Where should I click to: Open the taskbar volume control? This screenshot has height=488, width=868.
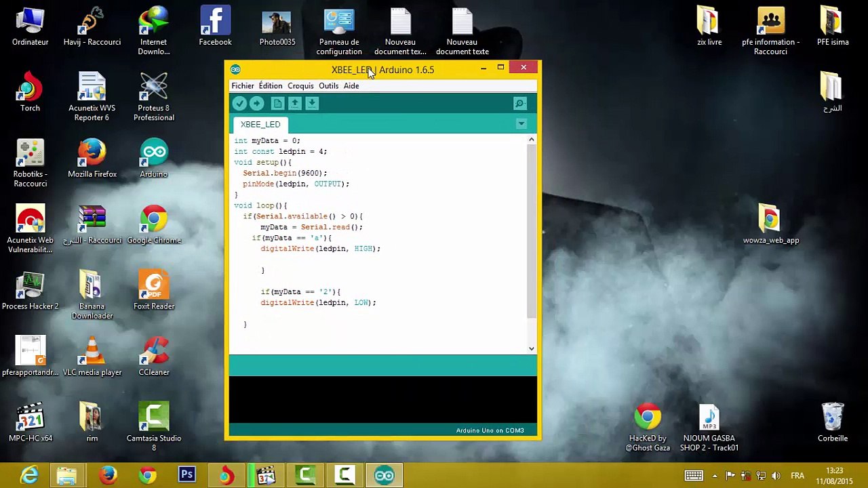[776, 476]
